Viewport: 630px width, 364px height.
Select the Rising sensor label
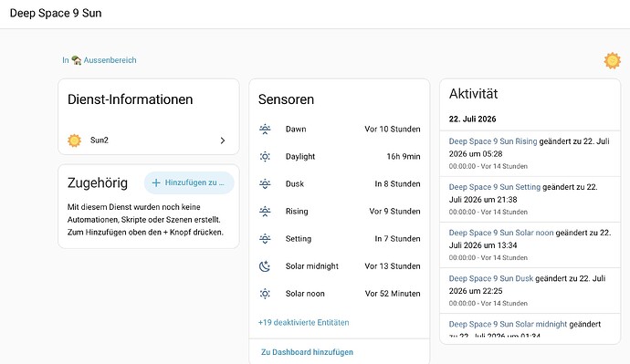[x=297, y=212]
